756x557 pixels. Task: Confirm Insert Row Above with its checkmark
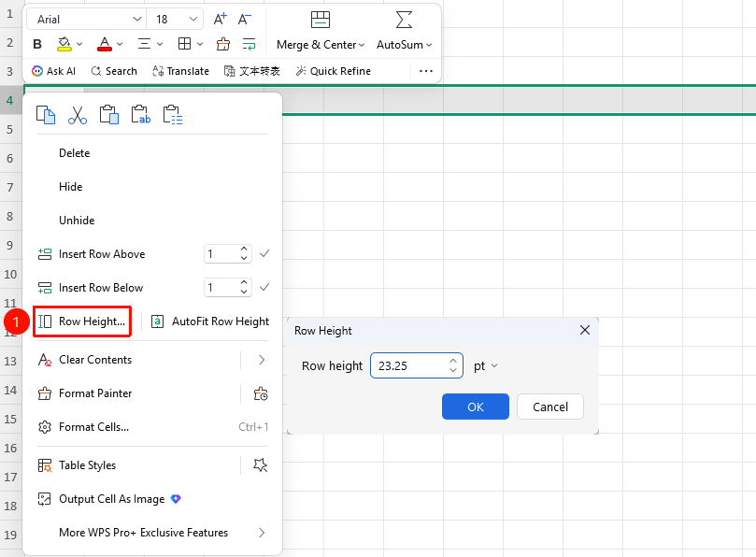coord(264,253)
